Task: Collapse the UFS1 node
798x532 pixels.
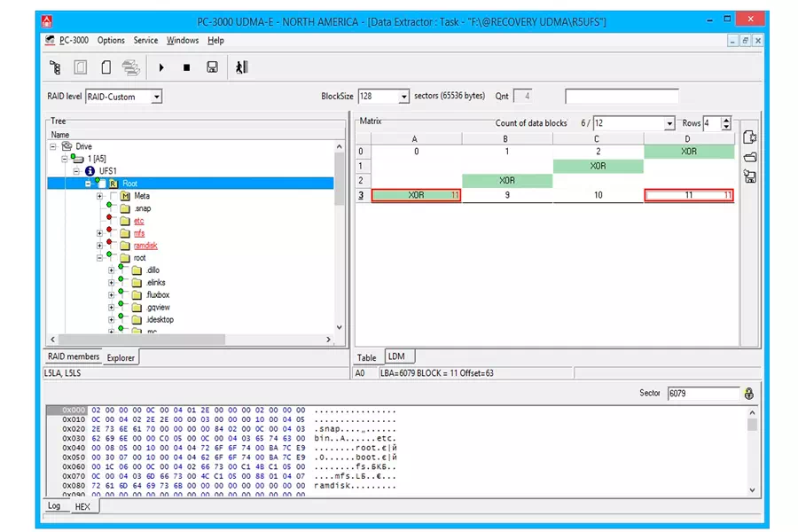Action: pyautogui.click(x=76, y=171)
